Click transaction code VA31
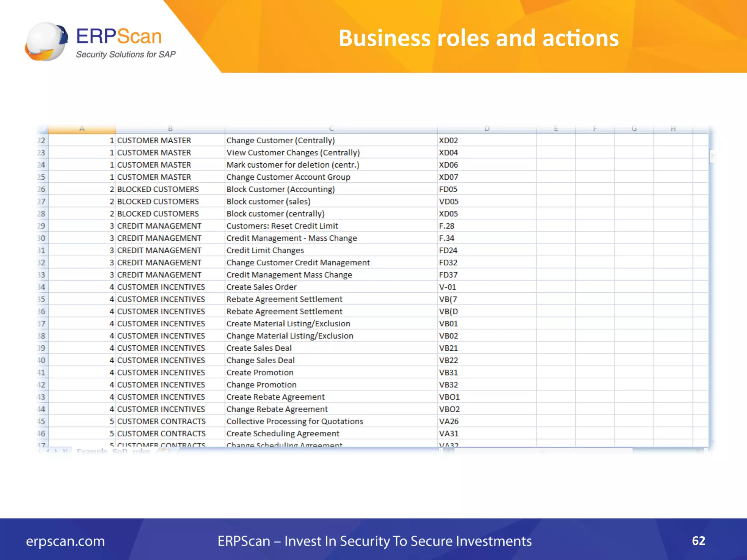The width and height of the screenshot is (747, 560). pyautogui.click(x=487, y=433)
